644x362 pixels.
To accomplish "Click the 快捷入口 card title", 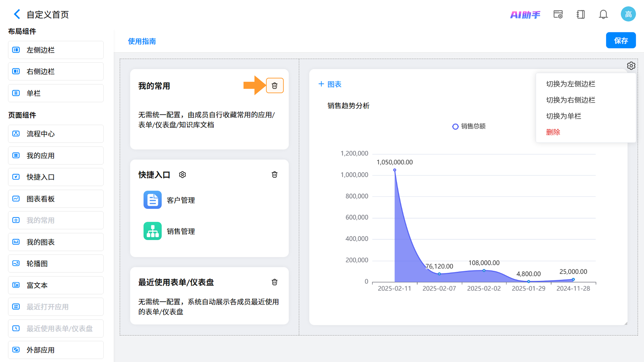I will tap(154, 175).
